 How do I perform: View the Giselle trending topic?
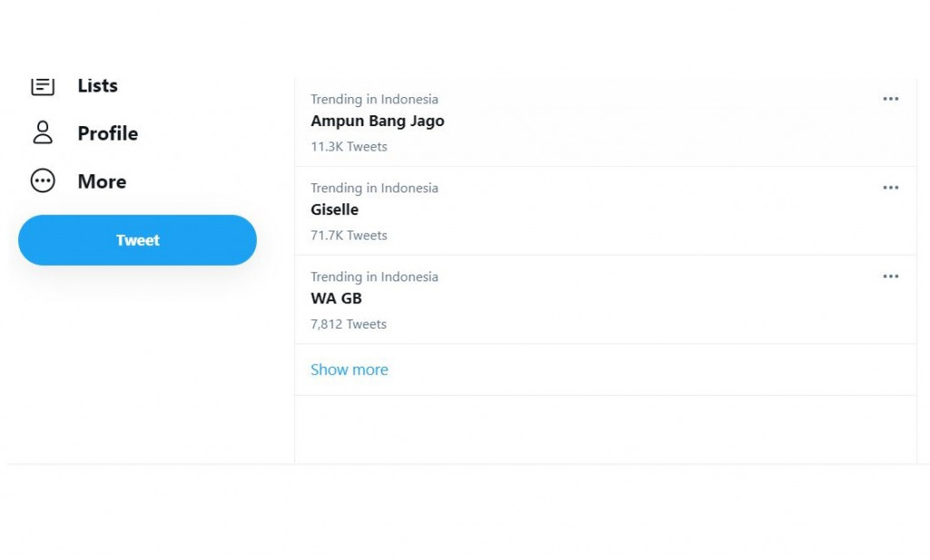pos(334,210)
